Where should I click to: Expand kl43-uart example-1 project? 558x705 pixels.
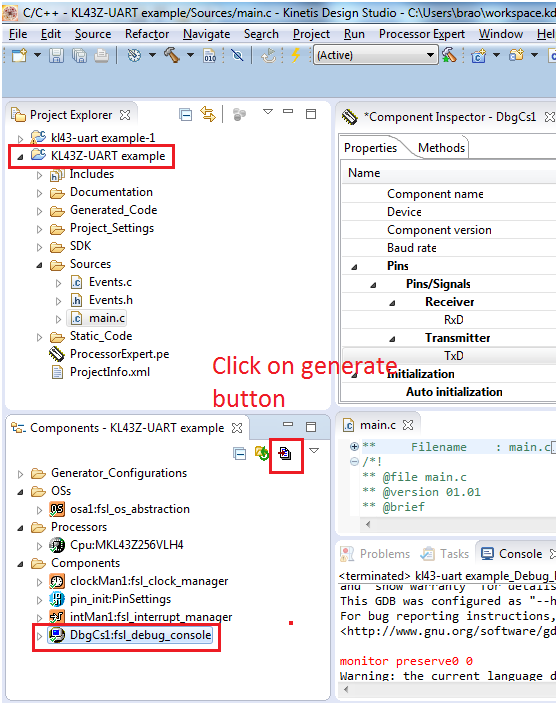tap(20, 138)
